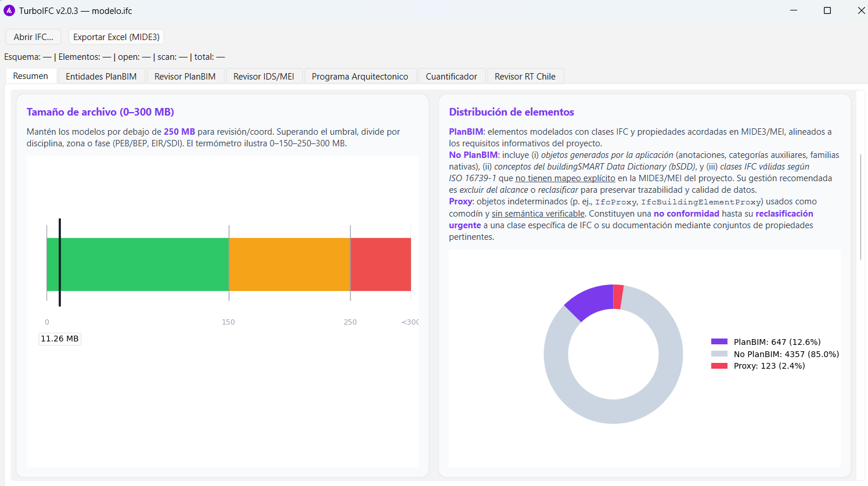Open an IFC file with Abrir IFC button
The width and height of the screenshot is (868, 486).
[x=33, y=37]
